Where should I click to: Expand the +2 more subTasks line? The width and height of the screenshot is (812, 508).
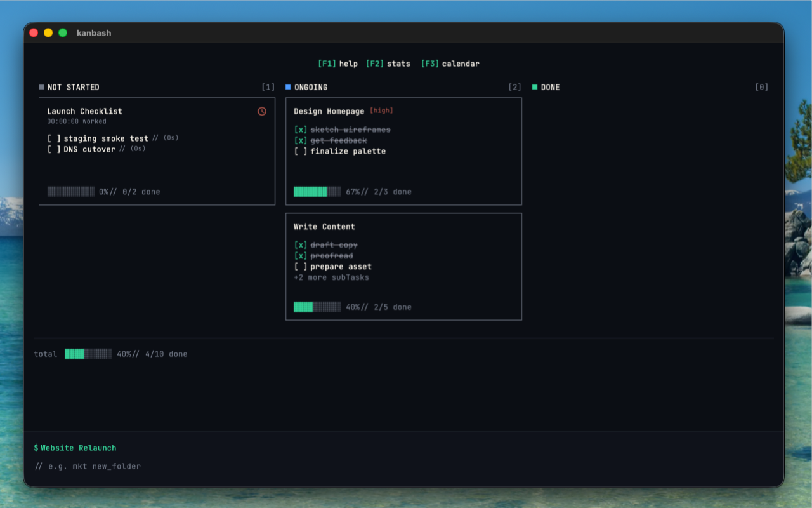331,277
